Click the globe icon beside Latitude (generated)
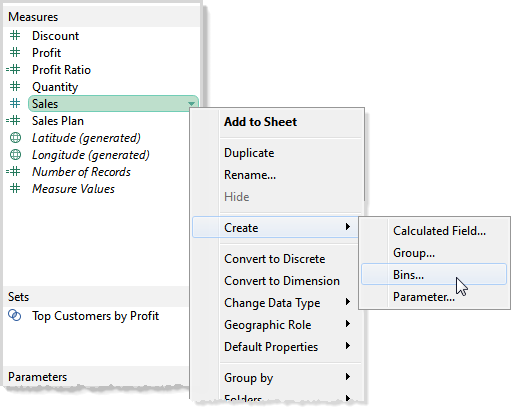Image resolution: width=513 pixels, height=413 pixels. click(15, 137)
